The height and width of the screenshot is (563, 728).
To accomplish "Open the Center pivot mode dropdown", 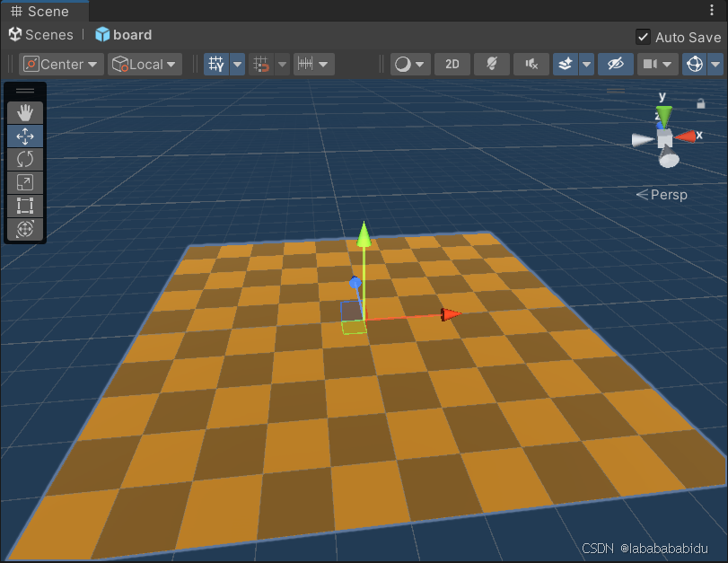I will 61,64.
